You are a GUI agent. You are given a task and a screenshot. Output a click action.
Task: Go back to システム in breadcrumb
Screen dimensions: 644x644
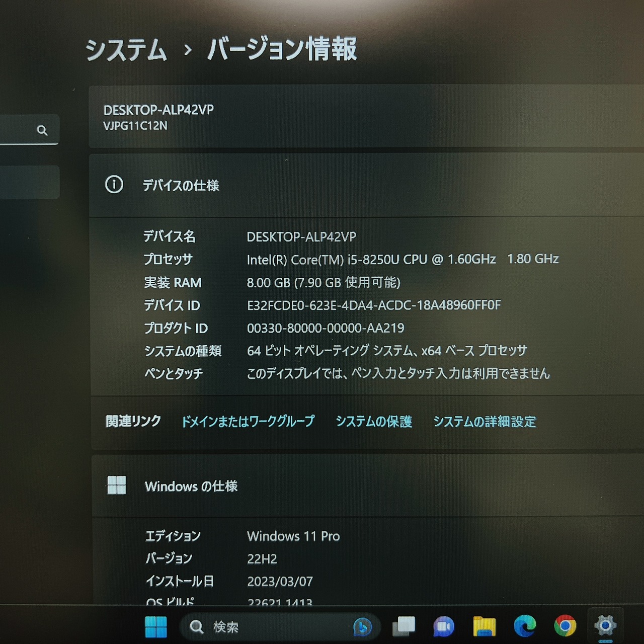126,50
